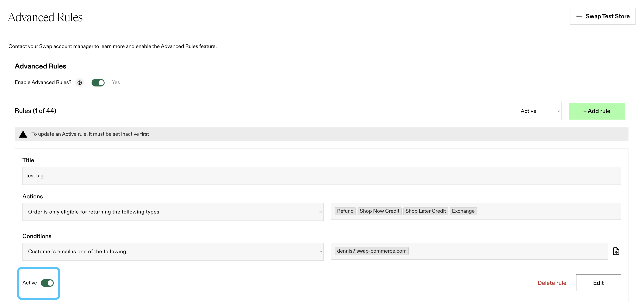Viewport: 644px width, 307px height.
Task: Click the warning triangle icon in notice bar
Action: pos(23,134)
